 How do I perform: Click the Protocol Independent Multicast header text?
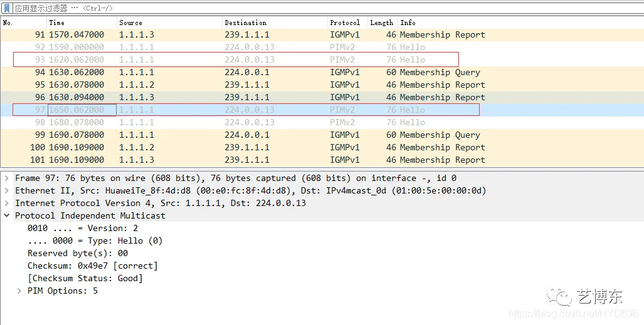(x=90, y=215)
